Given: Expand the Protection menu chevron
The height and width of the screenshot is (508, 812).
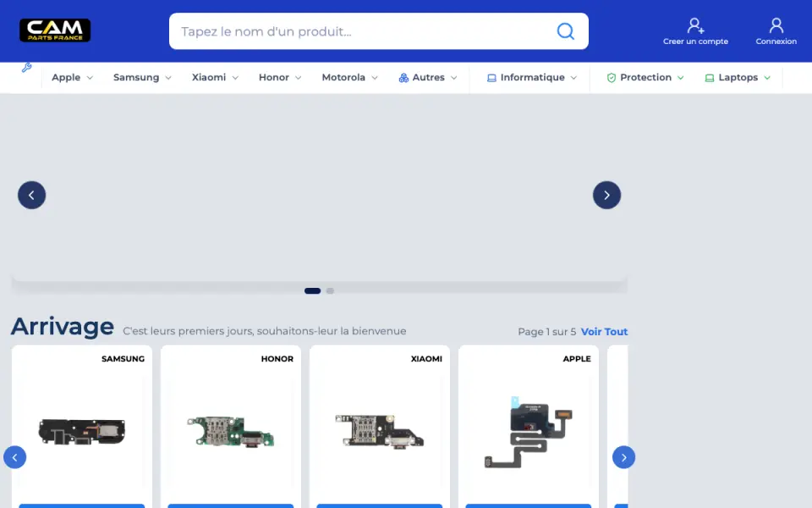Looking at the screenshot, I should (x=680, y=78).
